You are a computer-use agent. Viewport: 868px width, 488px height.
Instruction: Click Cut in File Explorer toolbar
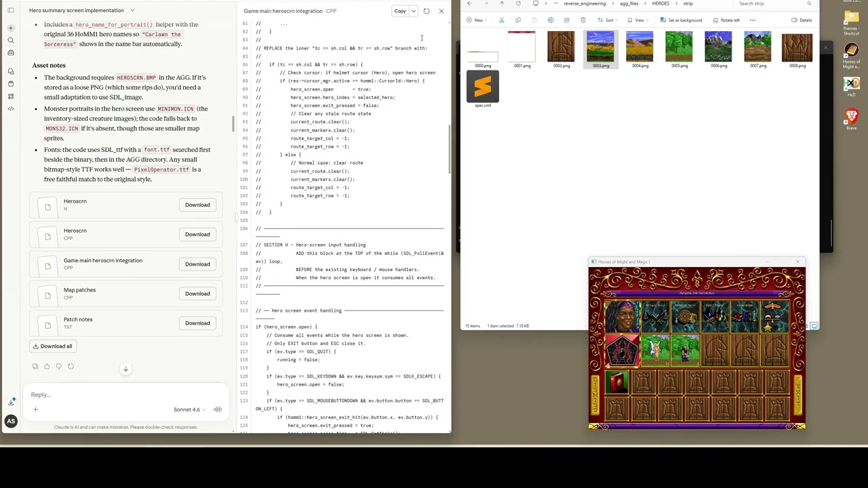pyautogui.click(x=502, y=20)
